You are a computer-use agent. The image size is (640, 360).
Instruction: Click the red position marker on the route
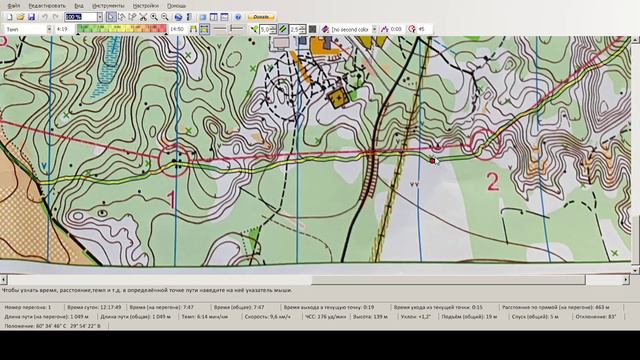[433, 161]
